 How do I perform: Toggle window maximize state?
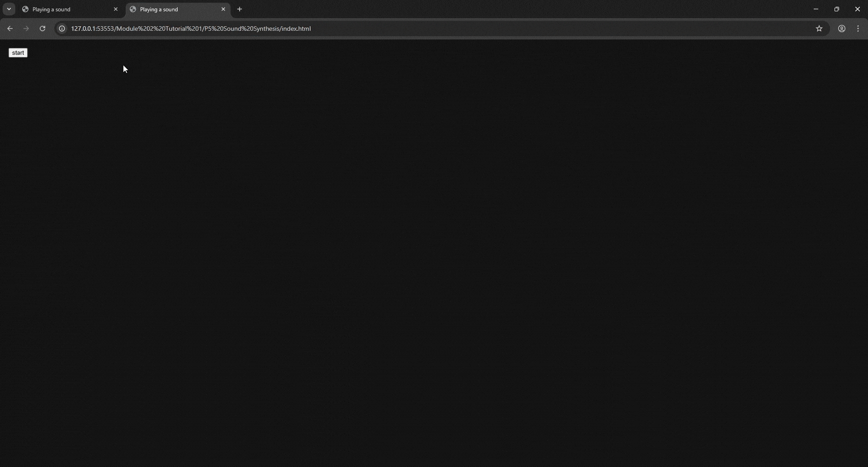point(837,9)
